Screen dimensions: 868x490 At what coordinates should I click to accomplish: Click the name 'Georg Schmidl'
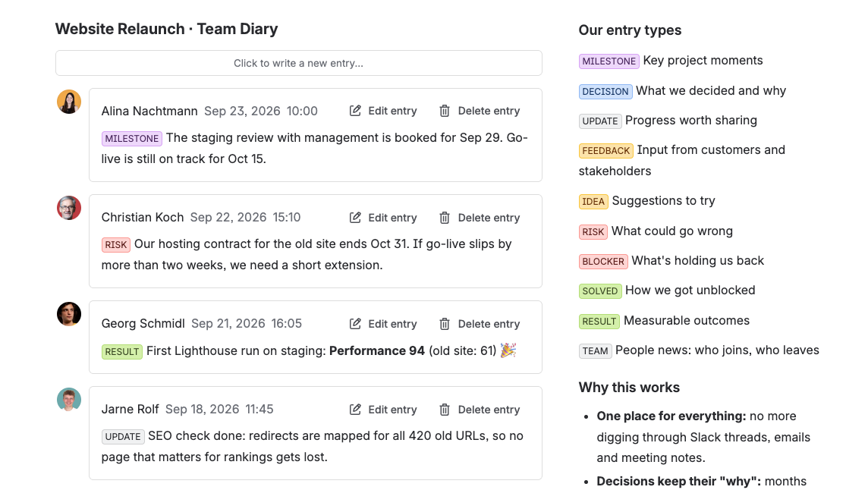tap(143, 323)
